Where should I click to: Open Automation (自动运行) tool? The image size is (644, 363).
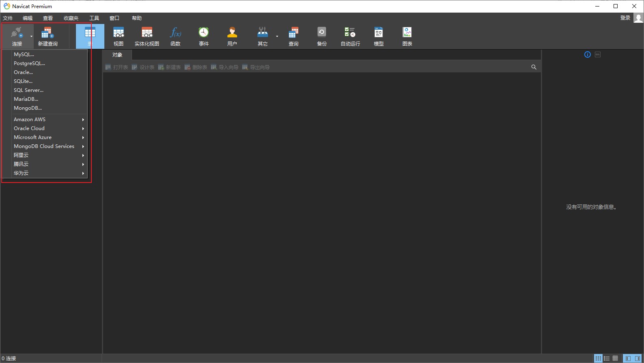(350, 36)
